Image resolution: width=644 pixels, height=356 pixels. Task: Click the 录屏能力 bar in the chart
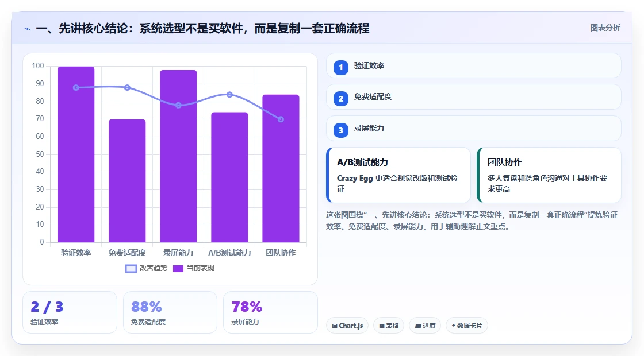point(178,156)
